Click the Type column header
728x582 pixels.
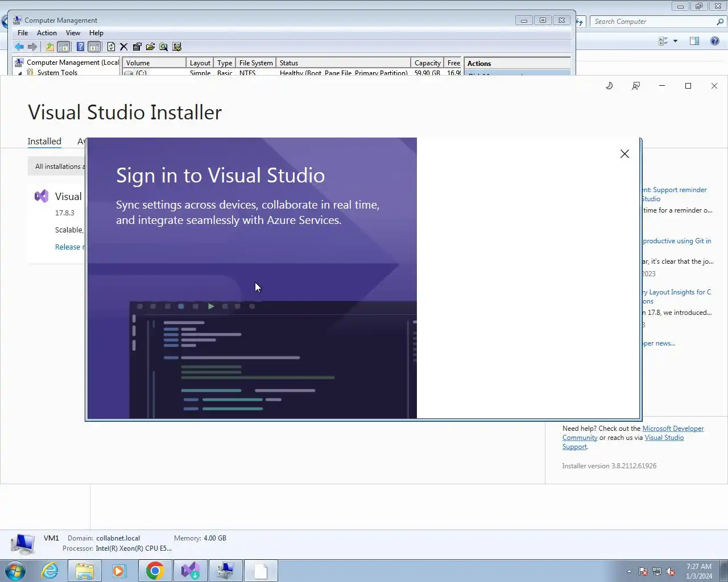coord(225,63)
